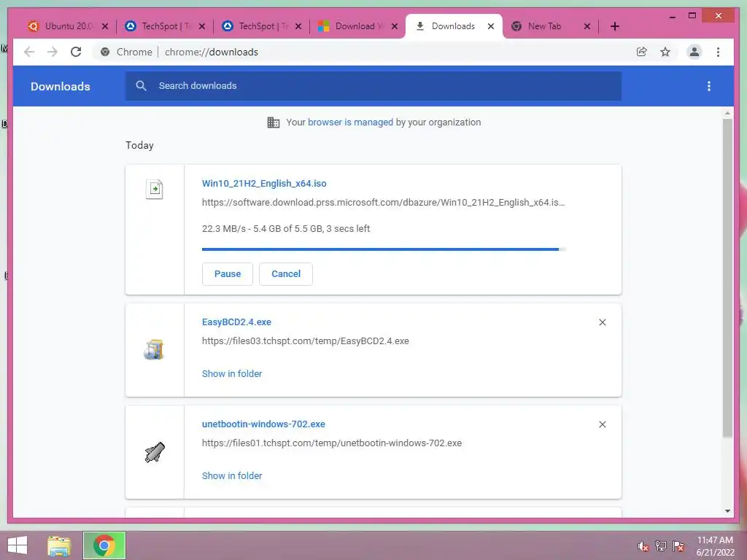This screenshot has height=560, width=747.
Task: Click the Win10 ISO source URL text
Action: click(384, 203)
